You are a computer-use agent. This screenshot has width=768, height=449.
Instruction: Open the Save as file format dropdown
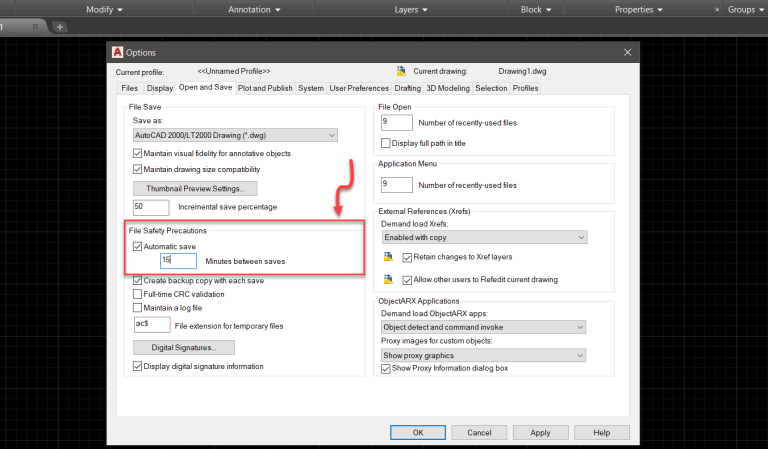236,135
